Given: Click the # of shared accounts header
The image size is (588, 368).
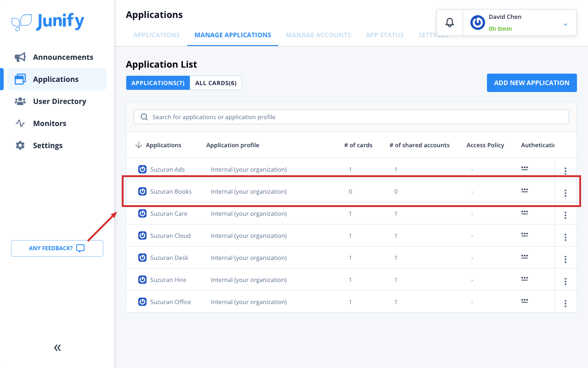Looking at the screenshot, I should [419, 145].
